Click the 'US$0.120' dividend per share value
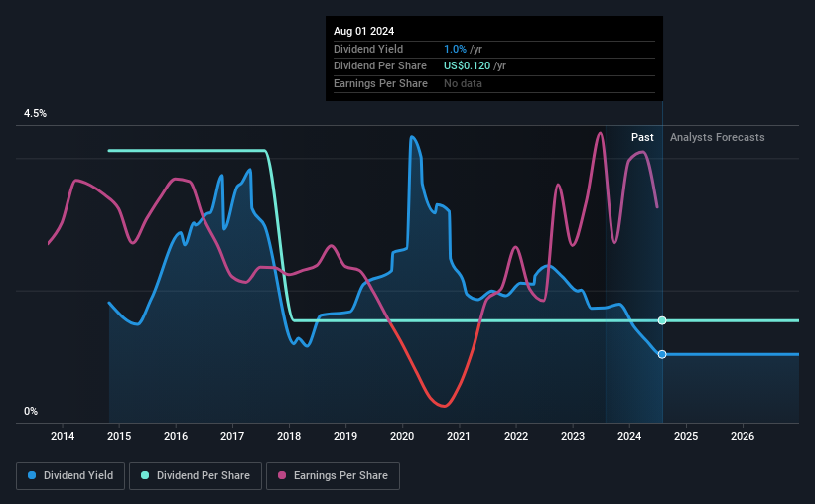The height and width of the screenshot is (504, 815). 467,66
